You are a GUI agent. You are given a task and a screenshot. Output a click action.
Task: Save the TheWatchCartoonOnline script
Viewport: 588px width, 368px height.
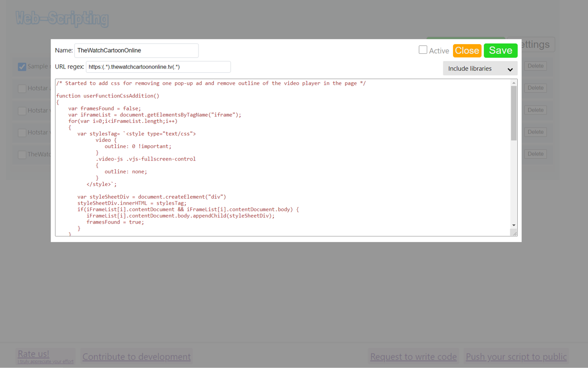(x=500, y=51)
